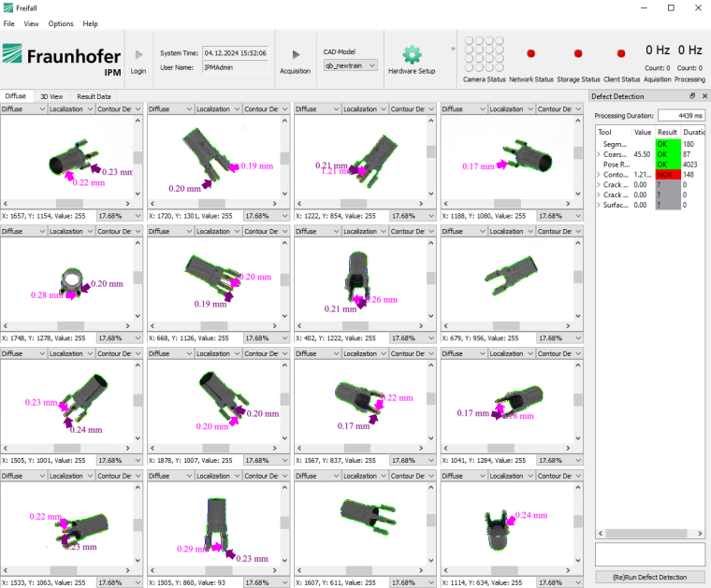Screen dimensions: 711x588
Task: Close the Defect Detection panel
Action: [x=703, y=96]
